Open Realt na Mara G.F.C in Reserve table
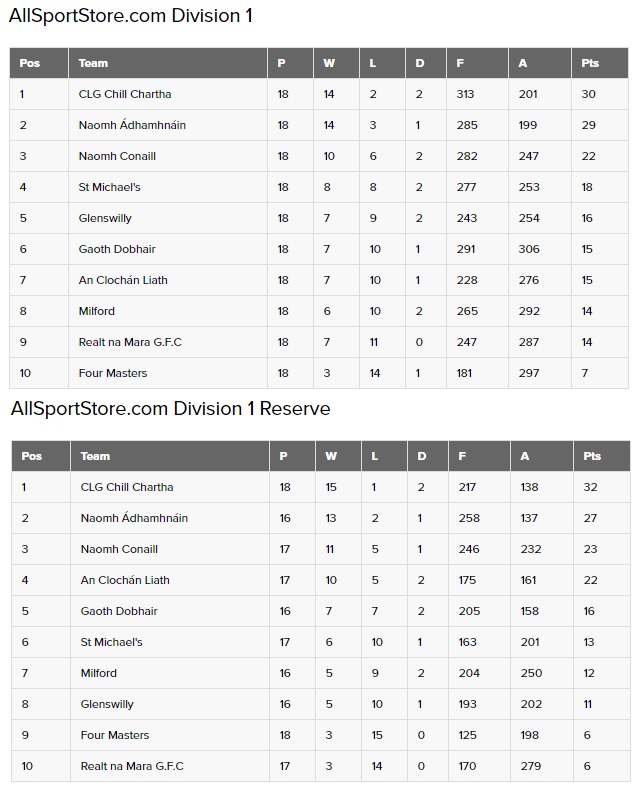The image size is (634, 788). (132, 766)
